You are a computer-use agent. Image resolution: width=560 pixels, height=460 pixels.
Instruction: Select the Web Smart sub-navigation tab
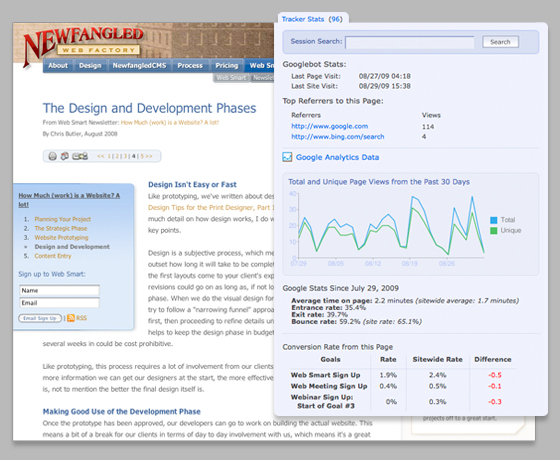coord(231,78)
